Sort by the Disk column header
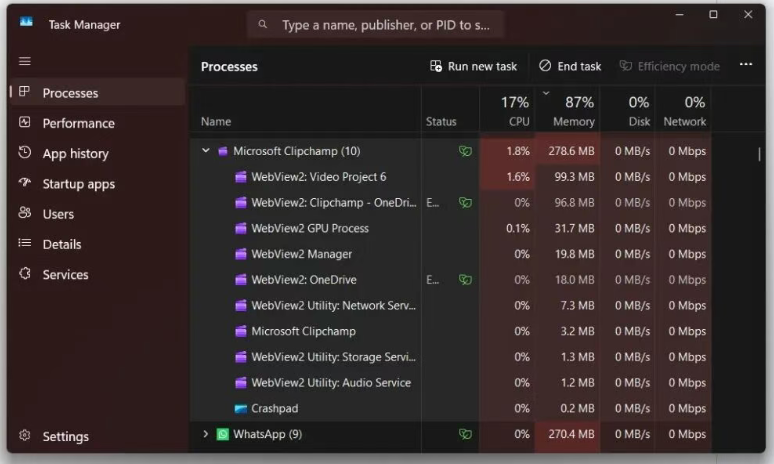 [628, 110]
